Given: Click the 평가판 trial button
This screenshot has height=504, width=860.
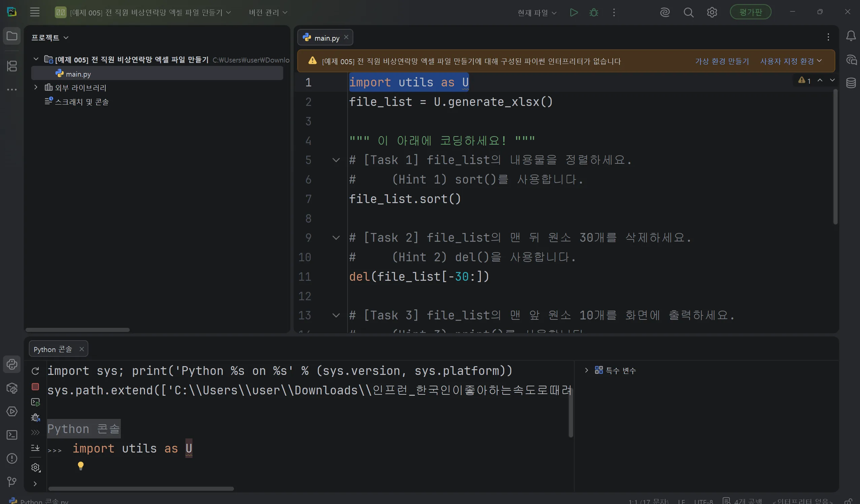Looking at the screenshot, I should 750,12.
